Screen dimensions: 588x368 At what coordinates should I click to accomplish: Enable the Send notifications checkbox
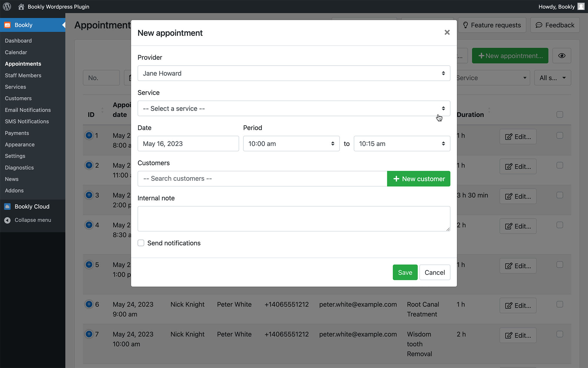pyautogui.click(x=141, y=243)
